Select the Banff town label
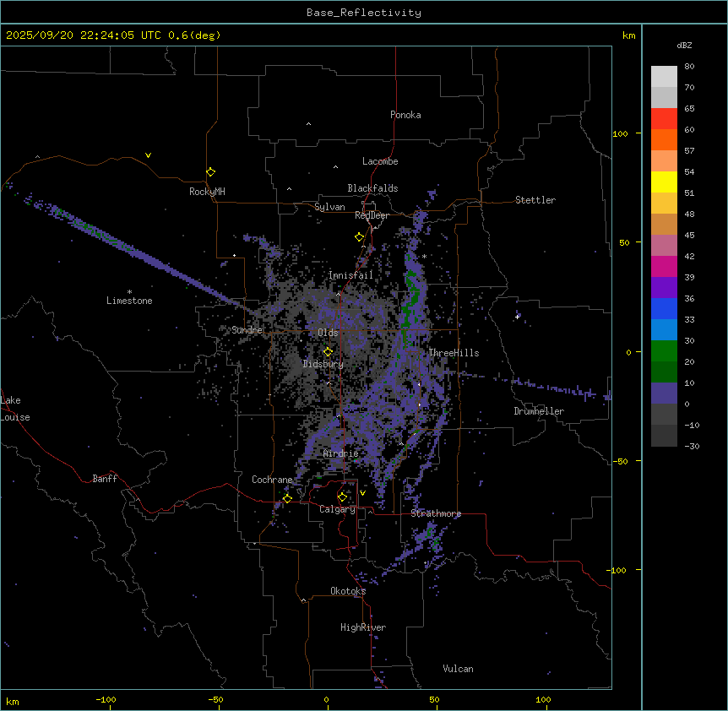The width and height of the screenshot is (728, 711). 105,479
